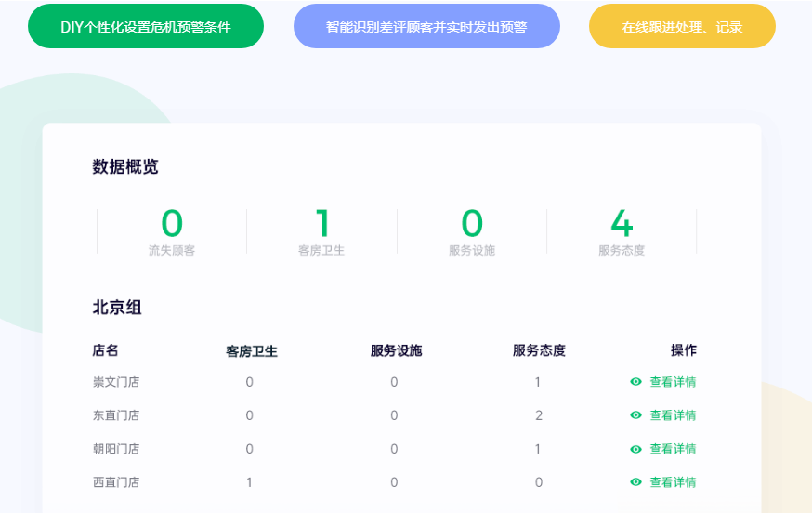
Task: Select the 客房卫生 overview count of 1
Action: tap(322, 223)
